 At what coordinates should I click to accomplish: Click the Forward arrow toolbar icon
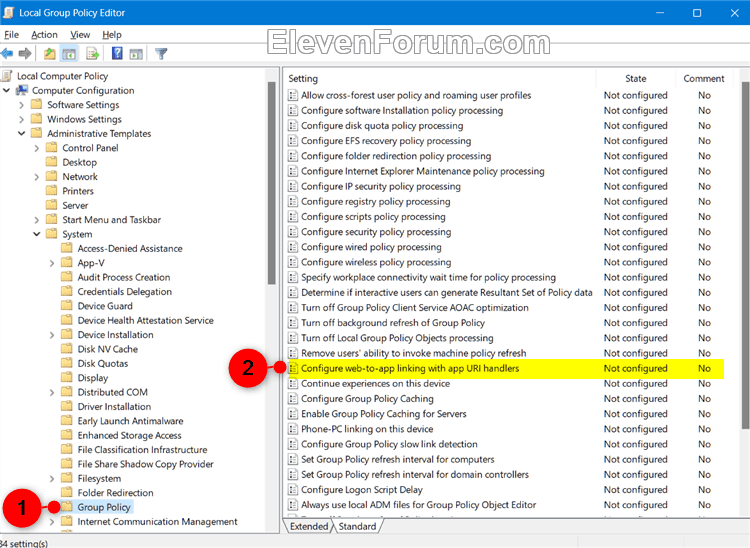click(25, 54)
